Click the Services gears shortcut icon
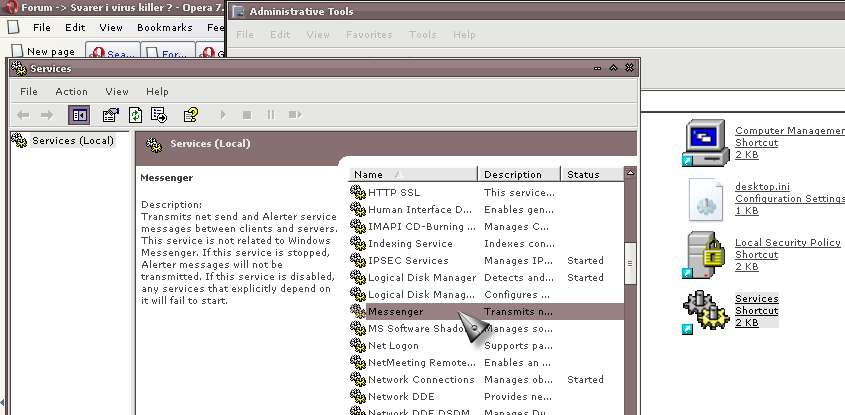The width and height of the screenshot is (845, 415). [x=705, y=312]
